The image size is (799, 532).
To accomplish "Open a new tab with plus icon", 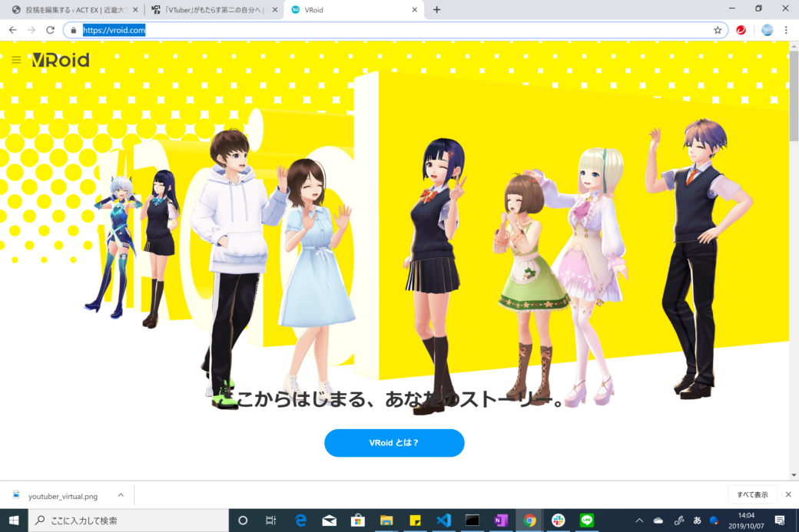I will [436, 9].
